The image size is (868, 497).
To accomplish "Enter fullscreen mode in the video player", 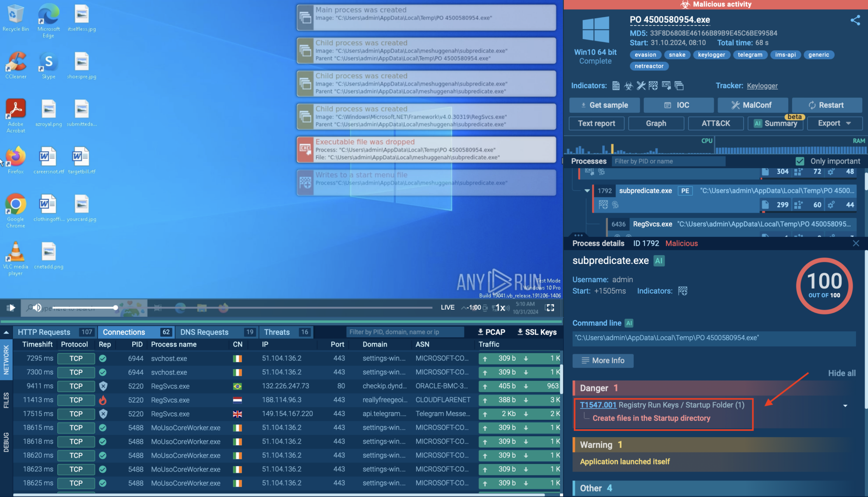I will (x=550, y=308).
